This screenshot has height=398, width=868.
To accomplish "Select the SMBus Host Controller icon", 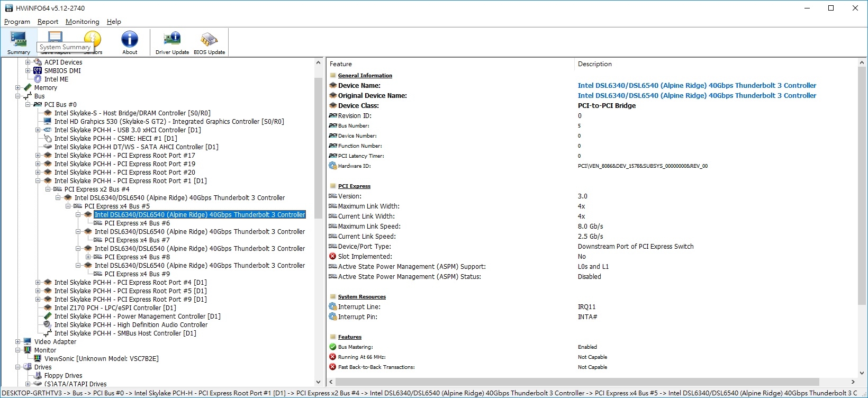I will tap(48, 333).
